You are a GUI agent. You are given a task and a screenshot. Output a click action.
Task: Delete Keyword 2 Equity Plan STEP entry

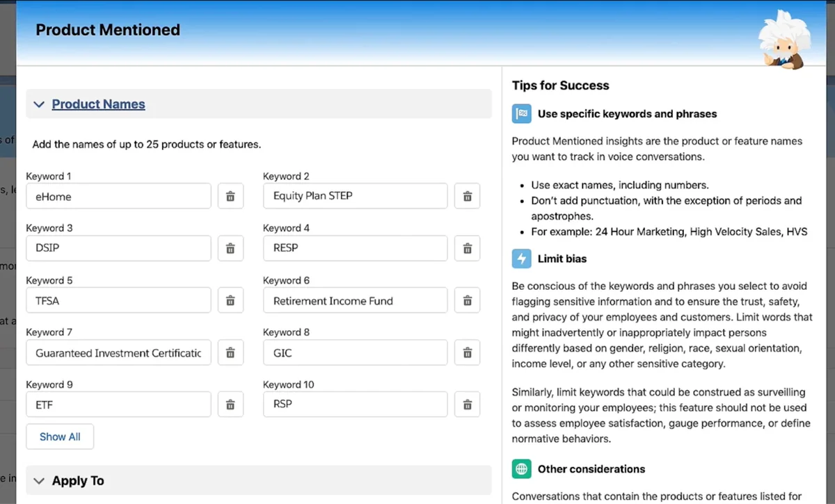coord(468,196)
